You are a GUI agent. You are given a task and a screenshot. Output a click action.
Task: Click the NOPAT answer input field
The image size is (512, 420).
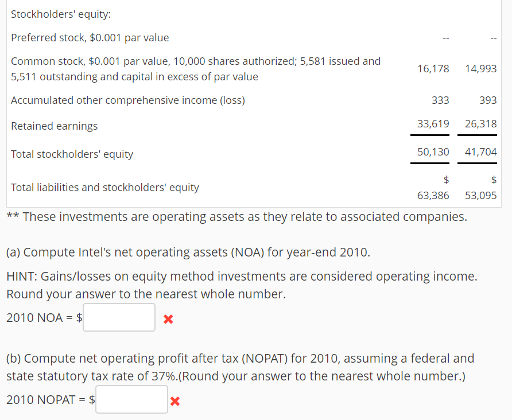tap(131, 399)
